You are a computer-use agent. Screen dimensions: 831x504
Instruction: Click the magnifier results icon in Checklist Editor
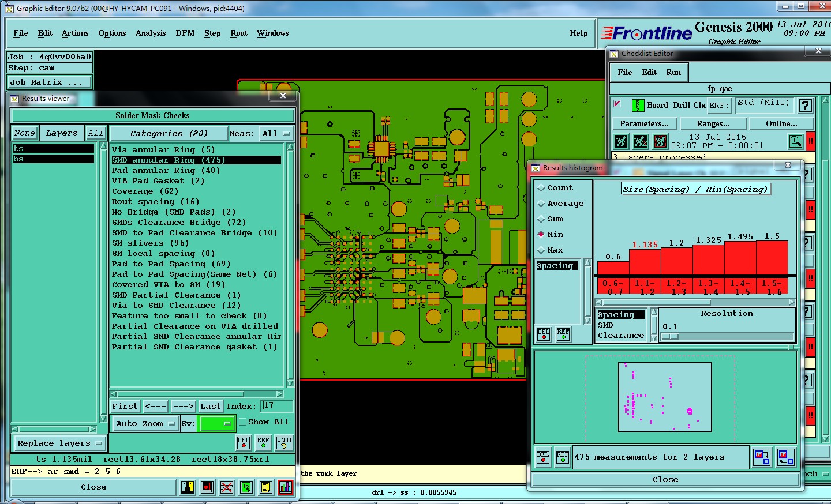click(x=796, y=141)
